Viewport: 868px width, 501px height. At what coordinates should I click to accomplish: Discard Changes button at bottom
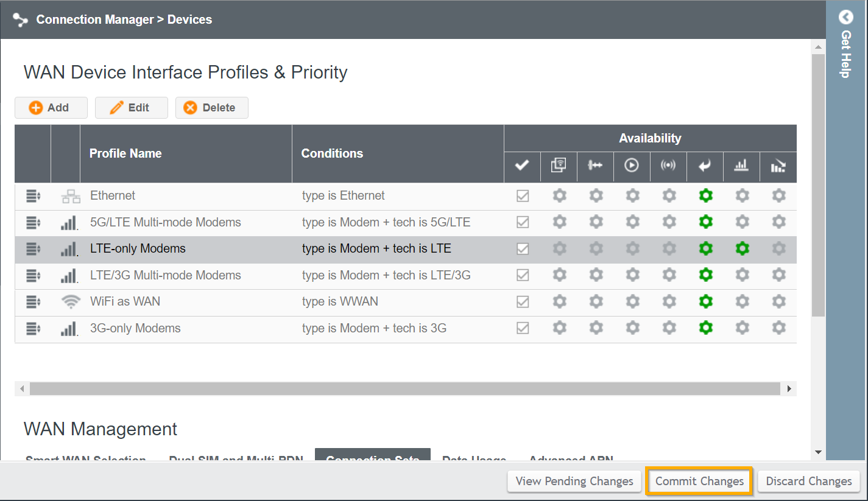pos(809,481)
